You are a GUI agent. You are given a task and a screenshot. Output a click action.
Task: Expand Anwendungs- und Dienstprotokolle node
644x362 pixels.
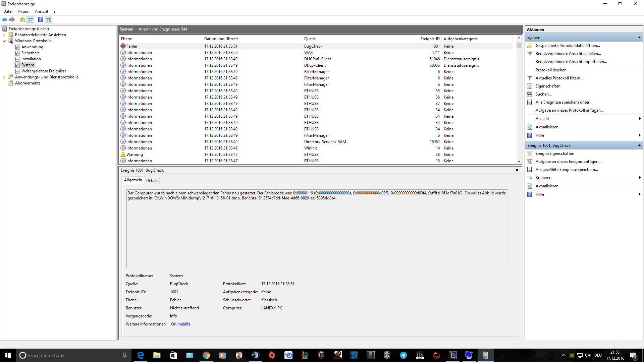[x=4, y=77]
